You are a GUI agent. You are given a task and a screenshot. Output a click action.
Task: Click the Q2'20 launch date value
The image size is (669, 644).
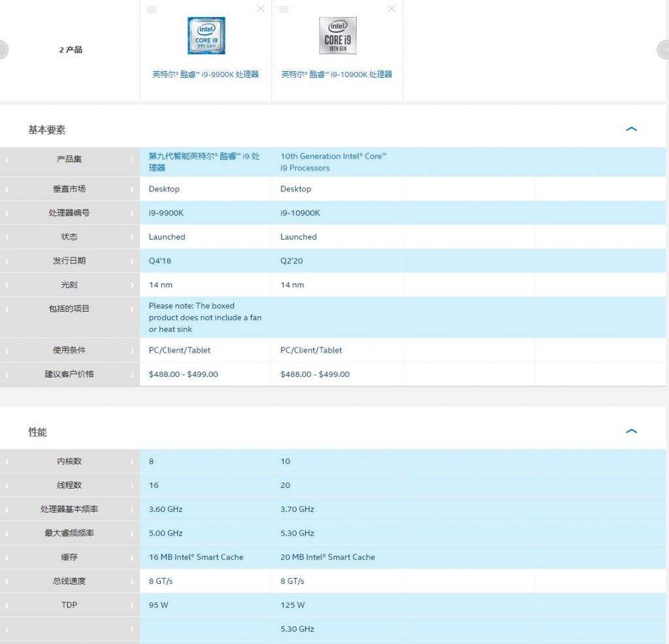(291, 261)
